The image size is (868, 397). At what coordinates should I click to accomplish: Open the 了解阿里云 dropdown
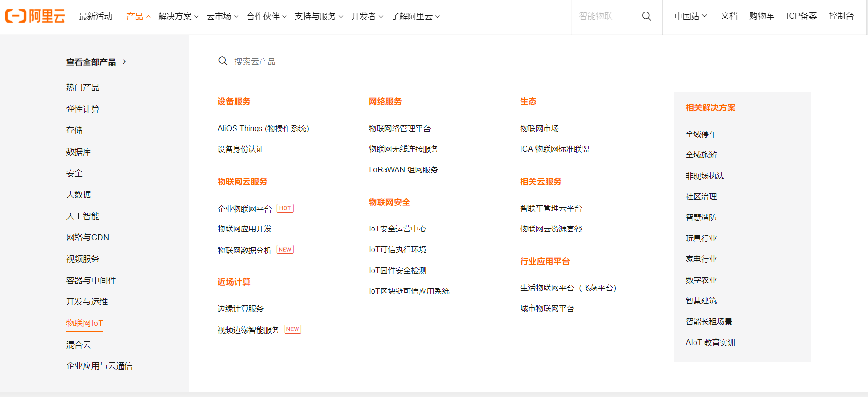click(x=416, y=16)
